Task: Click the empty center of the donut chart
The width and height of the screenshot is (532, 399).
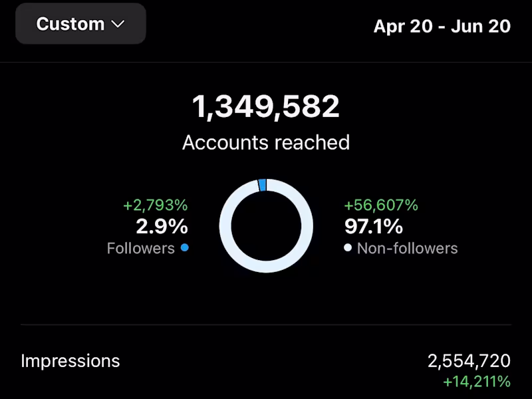Action: 266,226
